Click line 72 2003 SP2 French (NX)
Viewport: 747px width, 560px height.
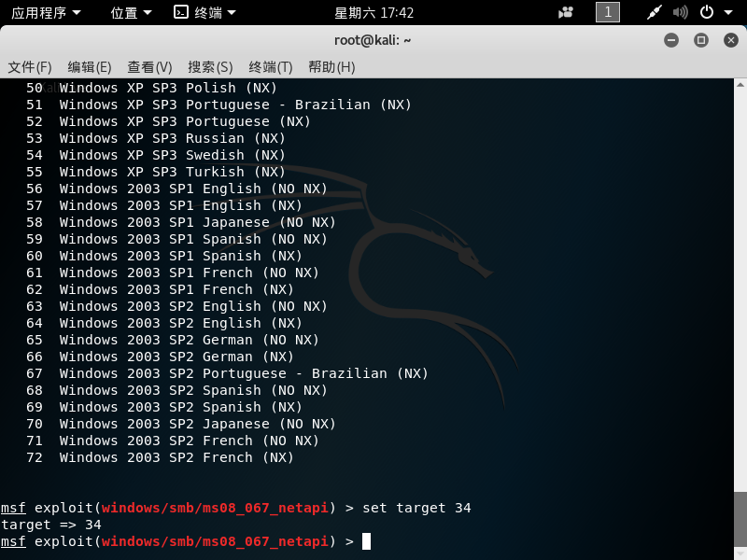point(160,457)
